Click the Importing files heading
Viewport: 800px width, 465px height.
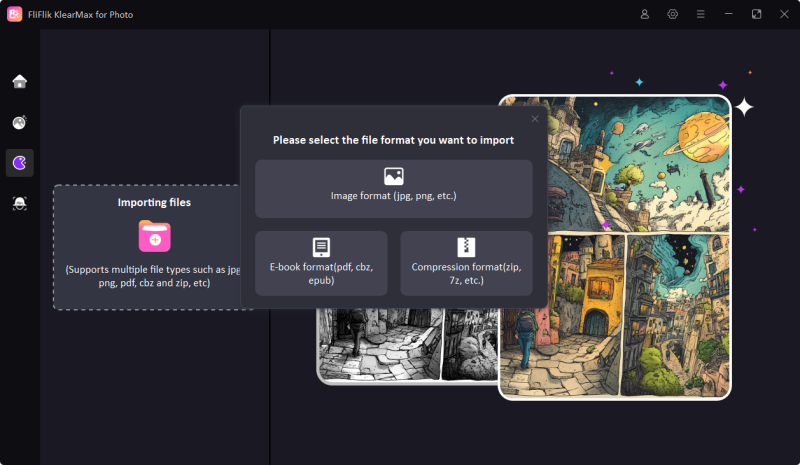[154, 203]
